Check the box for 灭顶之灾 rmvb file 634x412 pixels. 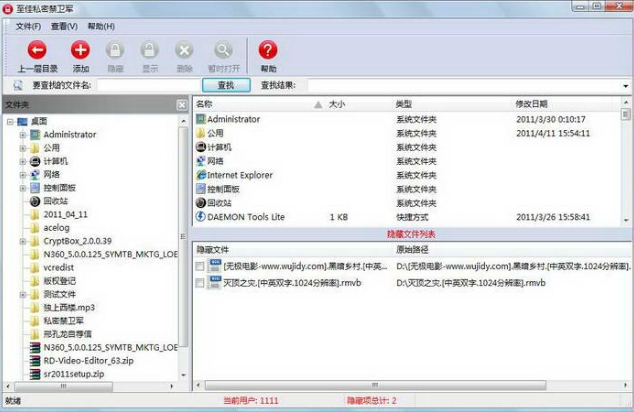tap(199, 283)
